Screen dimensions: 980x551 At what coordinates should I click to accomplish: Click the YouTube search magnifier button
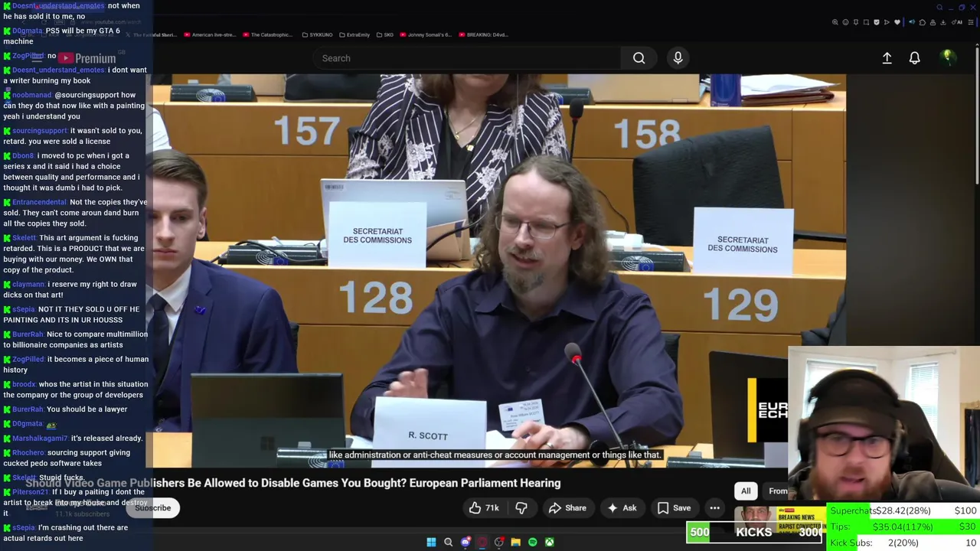tap(639, 58)
